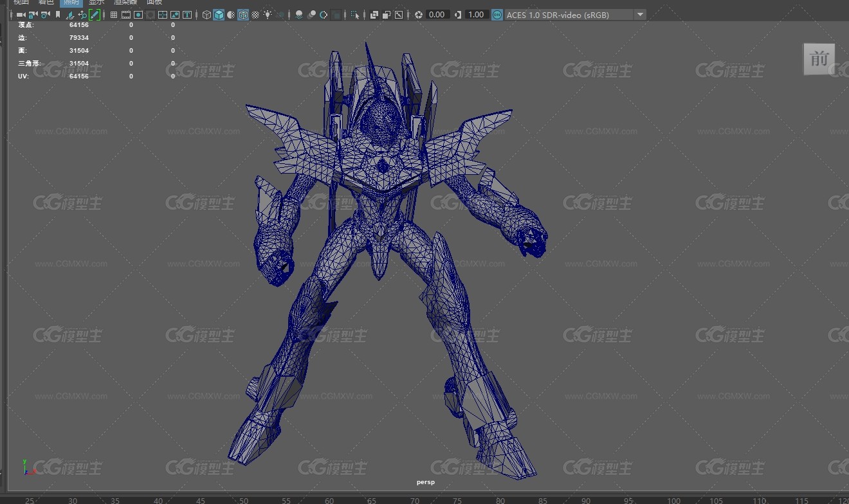
Task: Toggle the Field Chart icon
Action: [163, 14]
